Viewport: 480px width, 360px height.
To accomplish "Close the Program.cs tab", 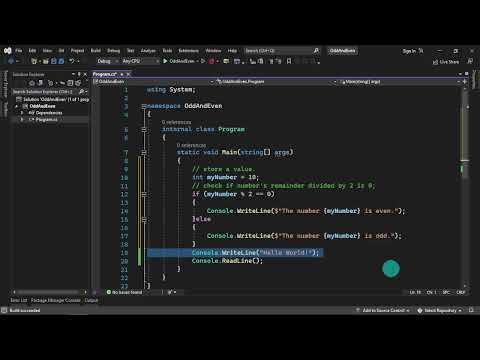I will (128, 74).
